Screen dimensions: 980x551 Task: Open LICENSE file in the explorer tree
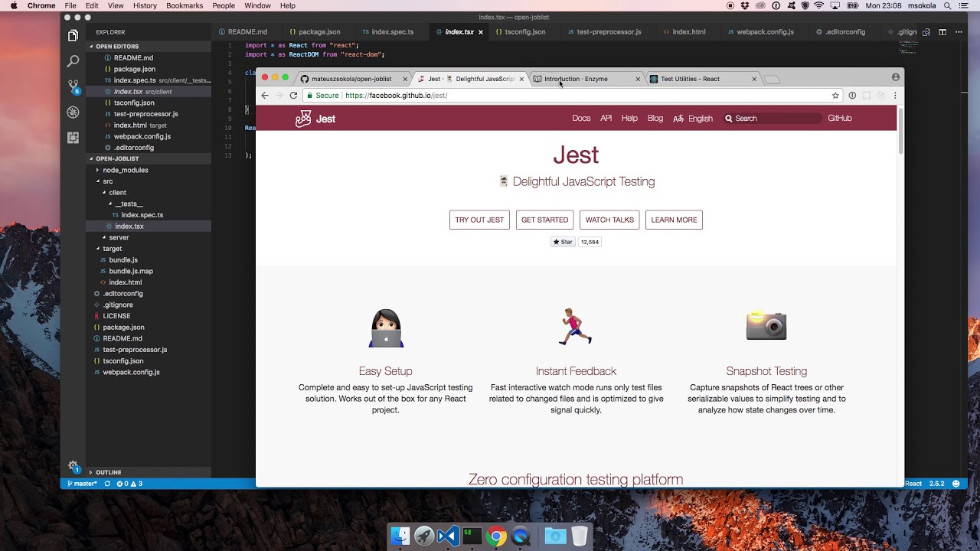tap(116, 316)
